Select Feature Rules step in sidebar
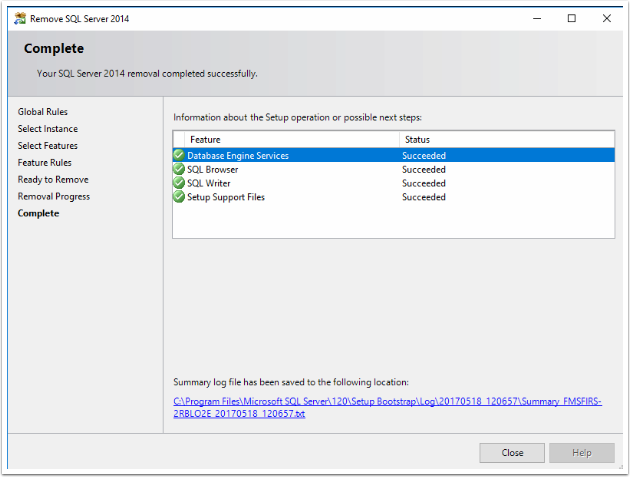This screenshot has height=477, width=630. [x=45, y=162]
